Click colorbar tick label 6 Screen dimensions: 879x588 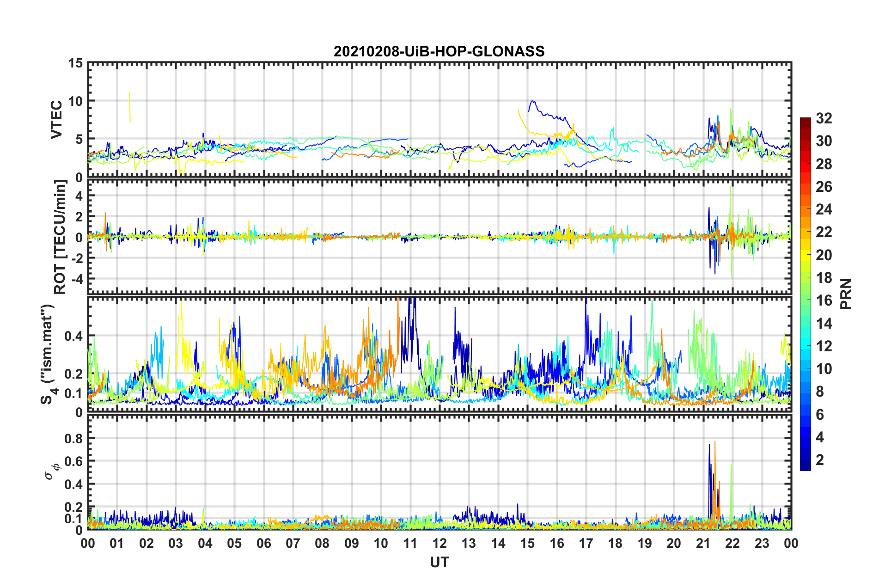(x=820, y=415)
